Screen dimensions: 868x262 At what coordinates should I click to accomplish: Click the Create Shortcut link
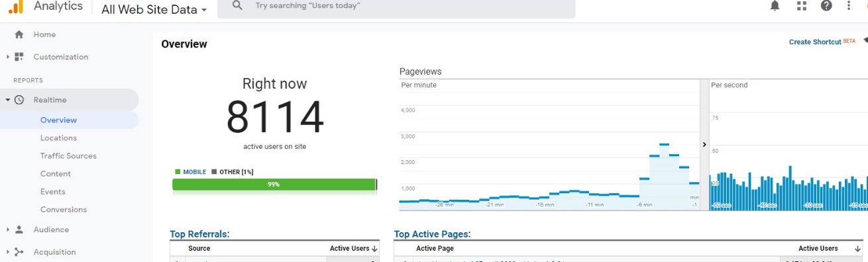coord(815,42)
